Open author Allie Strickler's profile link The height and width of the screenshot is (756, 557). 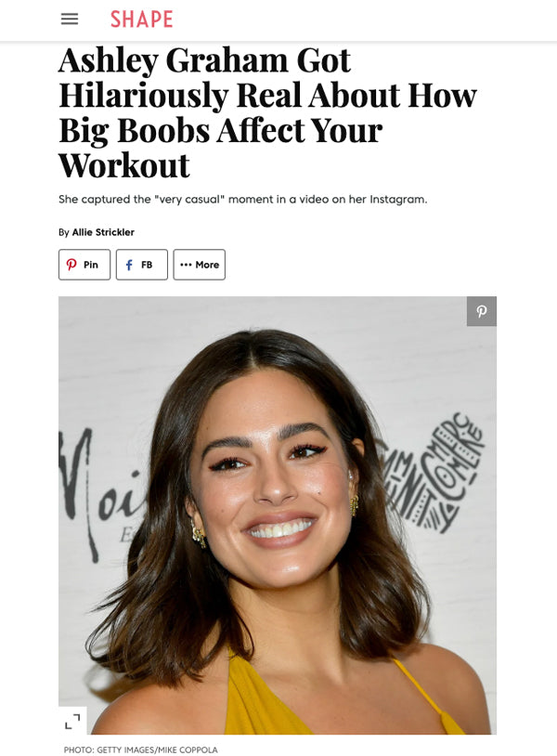click(103, 232)
